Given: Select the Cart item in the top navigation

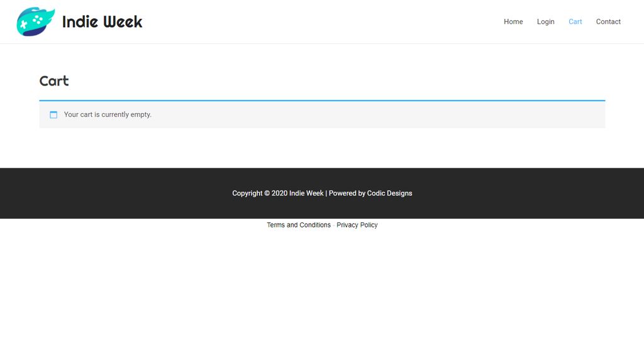Looking at the screenshot, I should point(575,22).
